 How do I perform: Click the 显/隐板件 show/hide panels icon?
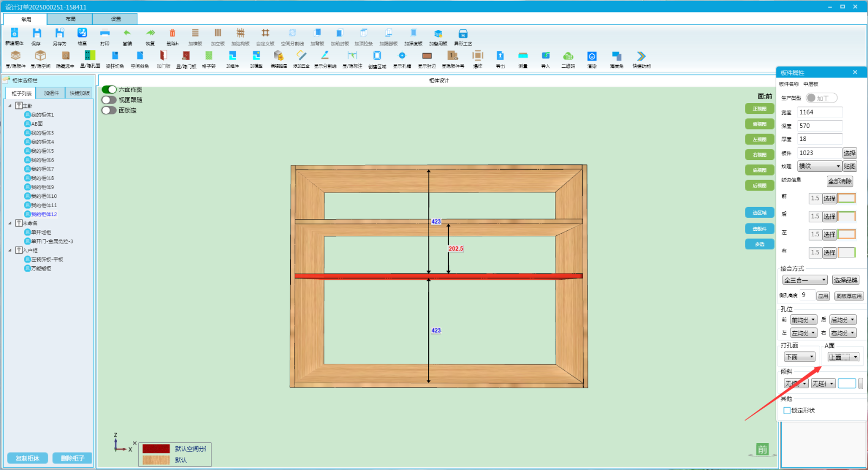[x=15, y=56]
